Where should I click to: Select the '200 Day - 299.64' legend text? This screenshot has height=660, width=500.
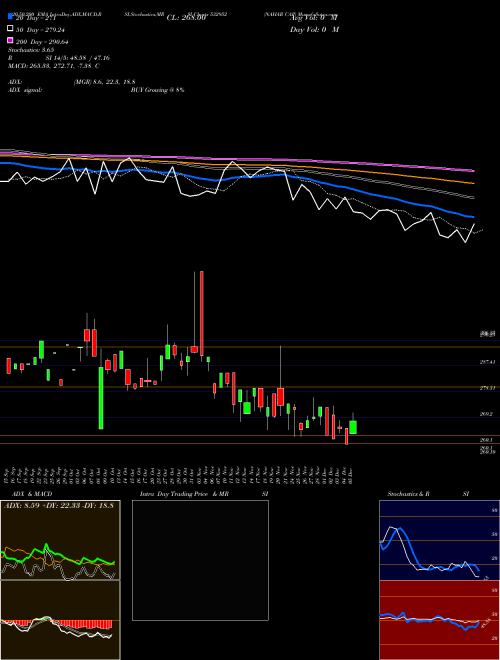[x=42, y=42]
